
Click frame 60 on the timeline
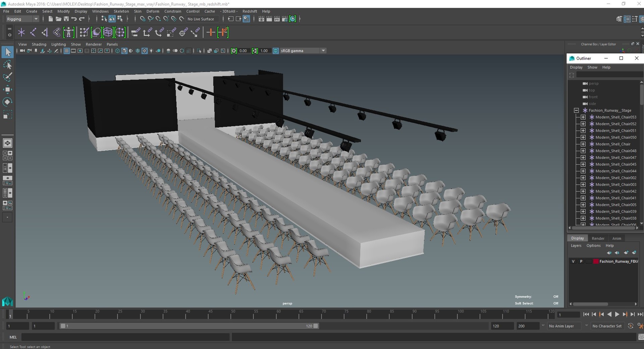tap(278, 314)
